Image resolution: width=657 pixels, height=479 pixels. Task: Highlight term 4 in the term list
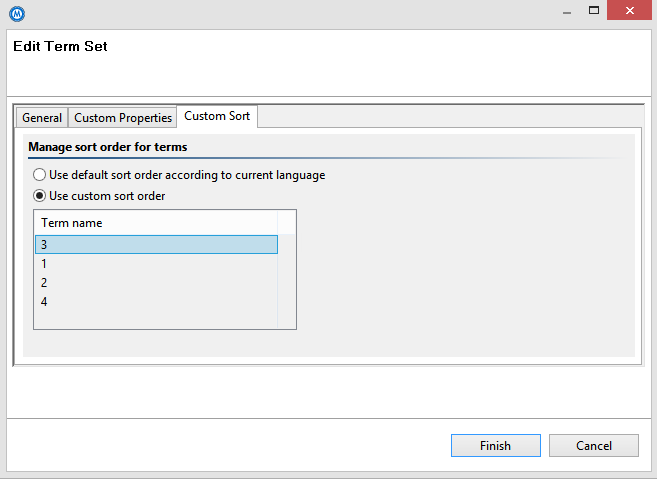tap(155, 302)
